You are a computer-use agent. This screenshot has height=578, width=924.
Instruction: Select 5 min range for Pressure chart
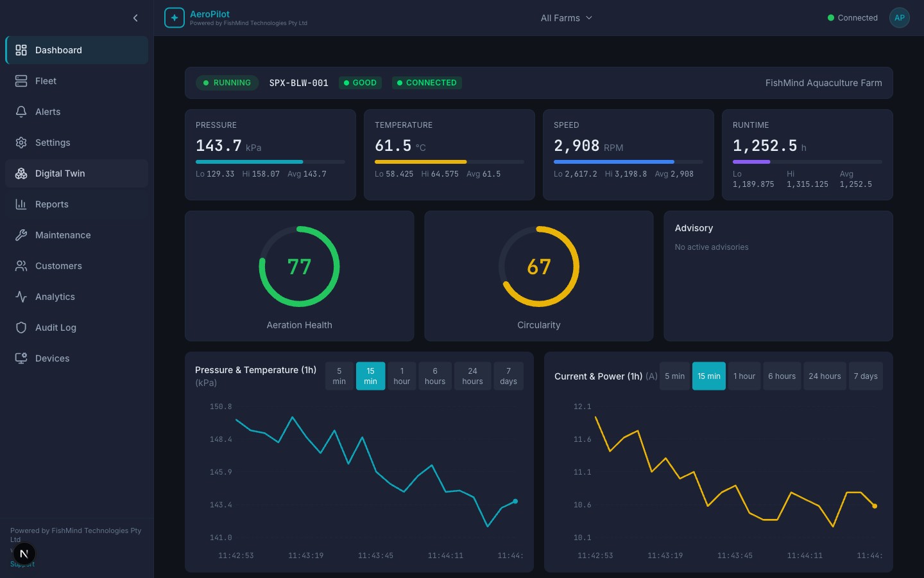click(339, 376)
